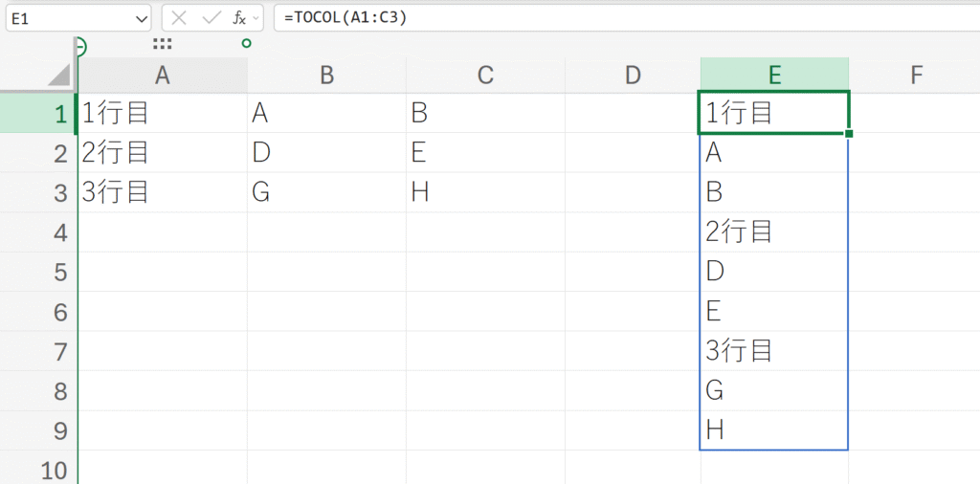Click the six-dot grip handle above column A
This screenshot has width=980, height=484.
point(162,44)
